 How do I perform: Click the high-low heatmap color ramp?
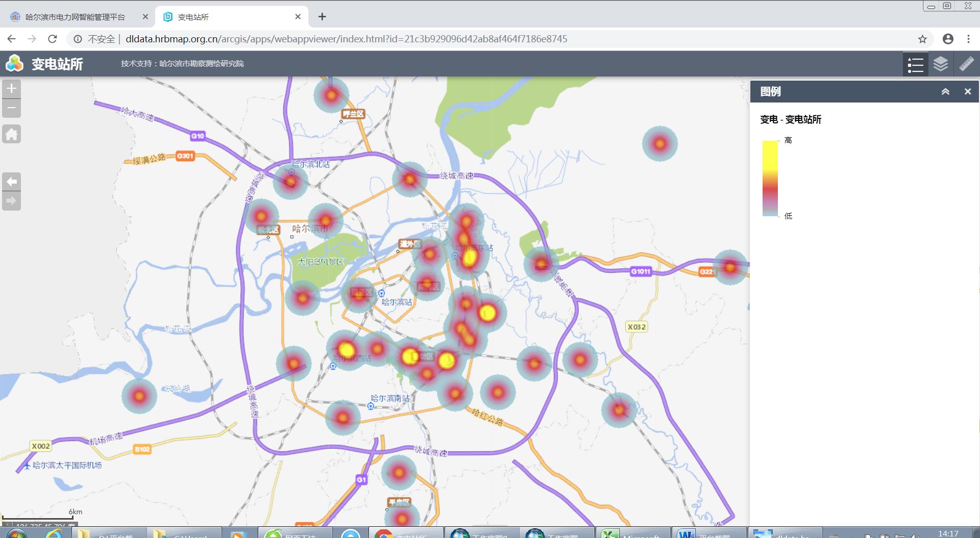coord(770,178)
